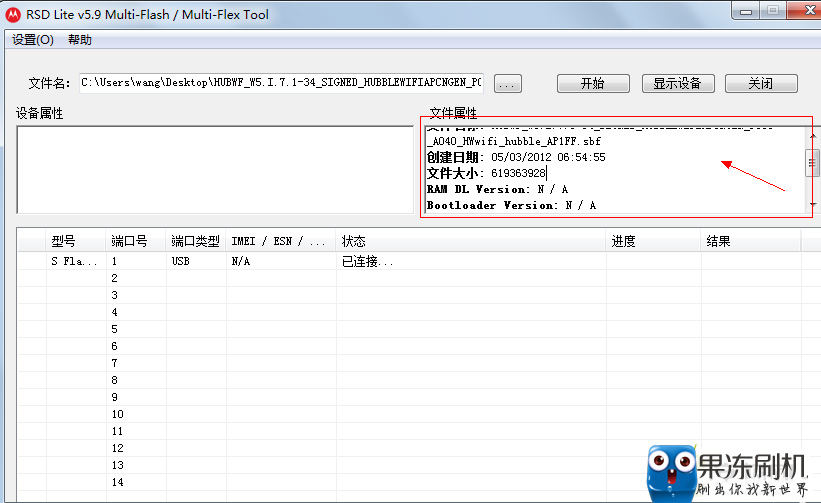
Task: Sort by the 型号 column header
Action: [63, 241]
